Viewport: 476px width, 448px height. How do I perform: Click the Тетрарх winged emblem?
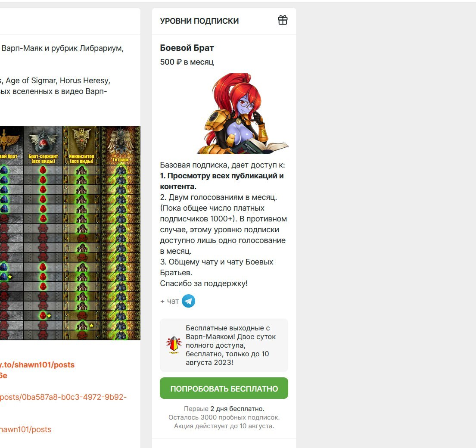click(x=121, y=141)
